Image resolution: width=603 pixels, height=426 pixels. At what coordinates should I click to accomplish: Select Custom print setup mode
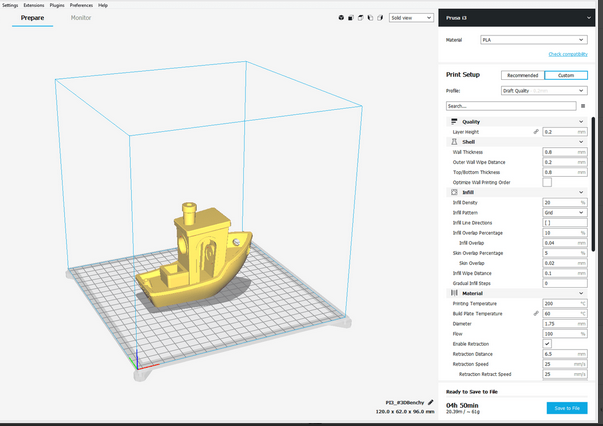566,75
